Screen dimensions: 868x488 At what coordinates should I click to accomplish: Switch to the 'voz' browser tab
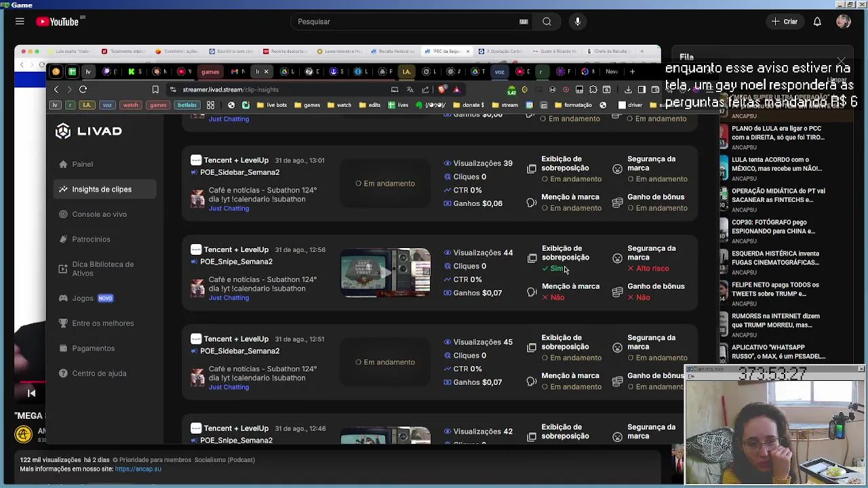point(500,72)
